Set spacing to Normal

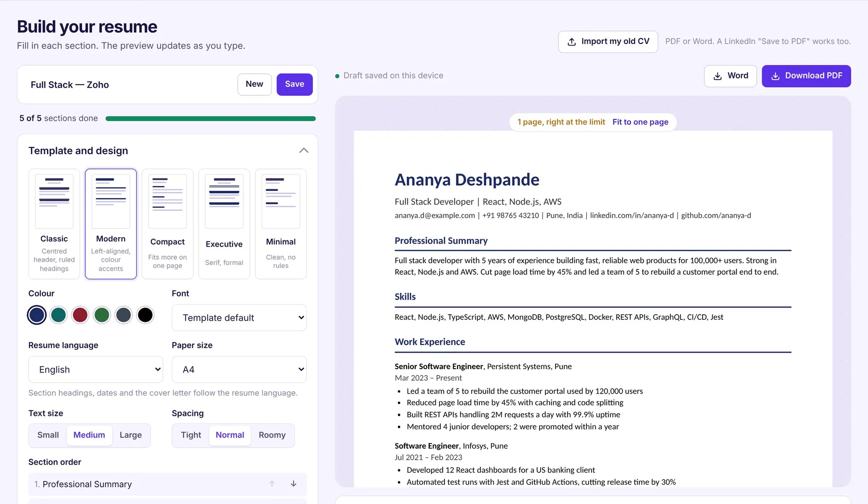(230, 435)
